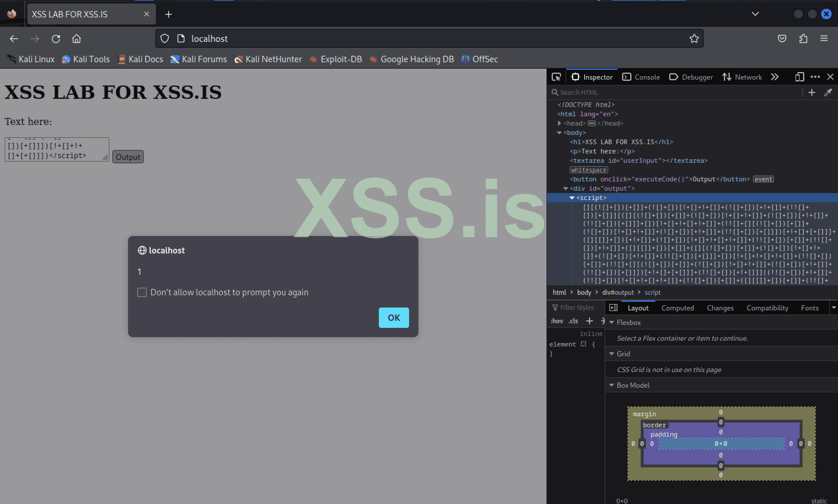Bookmark page with the star icon
Image resolution: width=838 pixels, height=504 pixels.
tap(694, 39)
